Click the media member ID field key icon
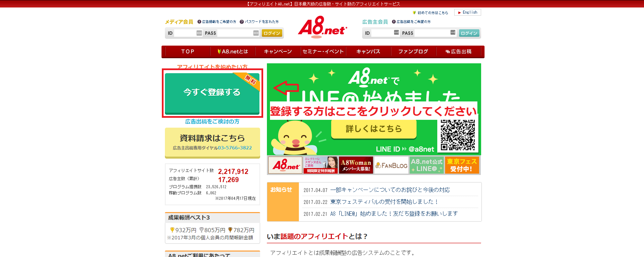Viewport: 644px width, 257px height. point(199,33)
